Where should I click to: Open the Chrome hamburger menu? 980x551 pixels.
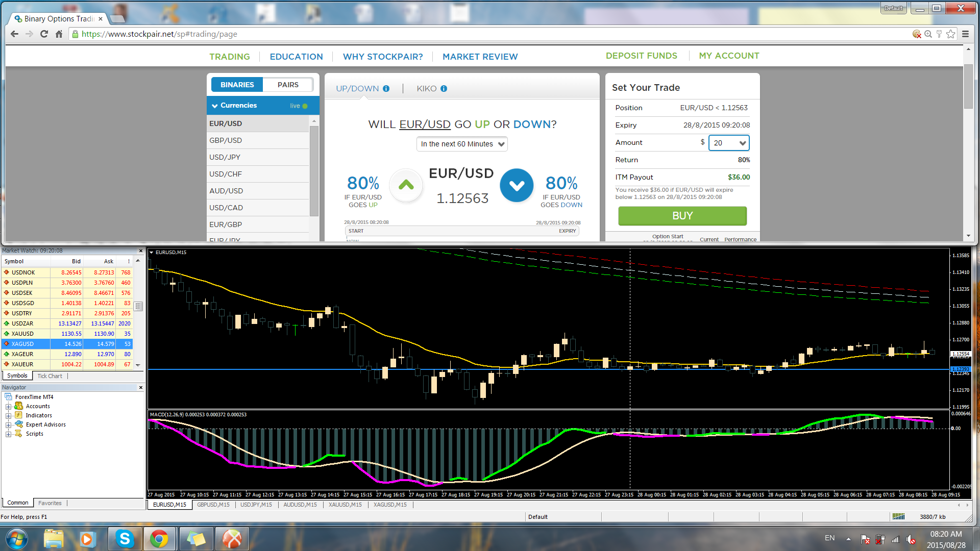coord(965,34)
